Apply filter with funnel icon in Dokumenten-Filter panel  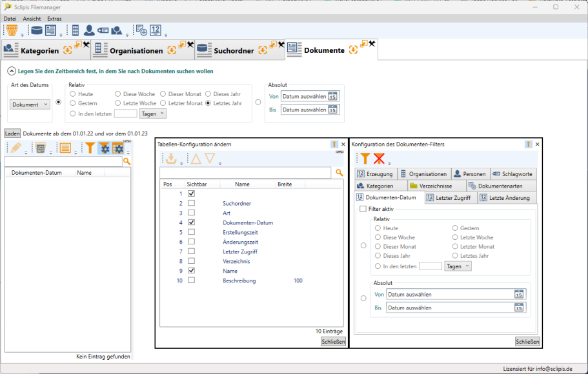click(365, 159)
